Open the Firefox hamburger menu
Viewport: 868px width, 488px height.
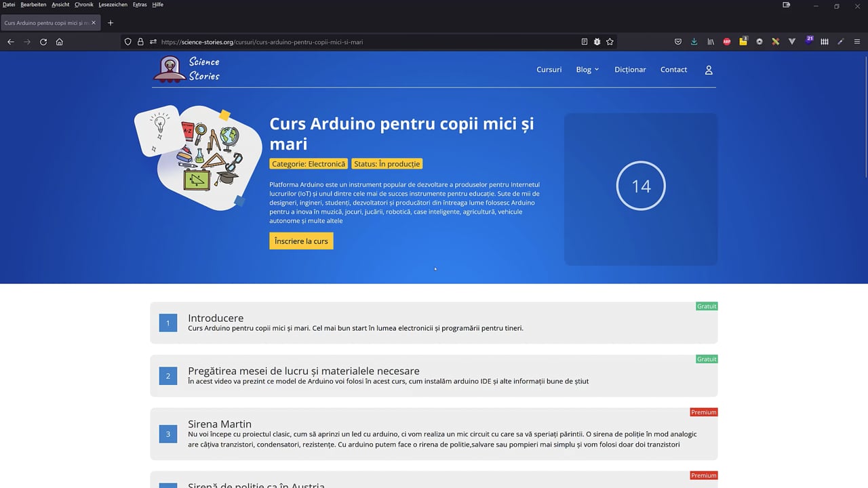pos(857,42)
